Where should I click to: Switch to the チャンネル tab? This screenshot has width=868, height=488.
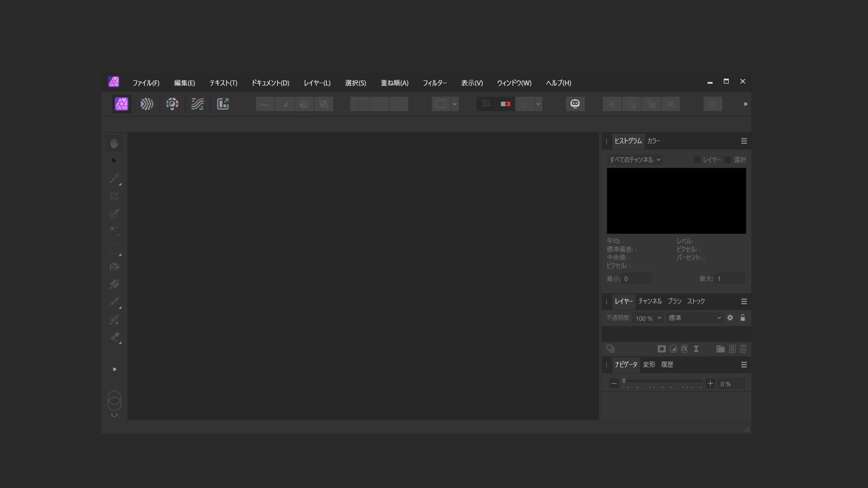[x=650, y=301]
